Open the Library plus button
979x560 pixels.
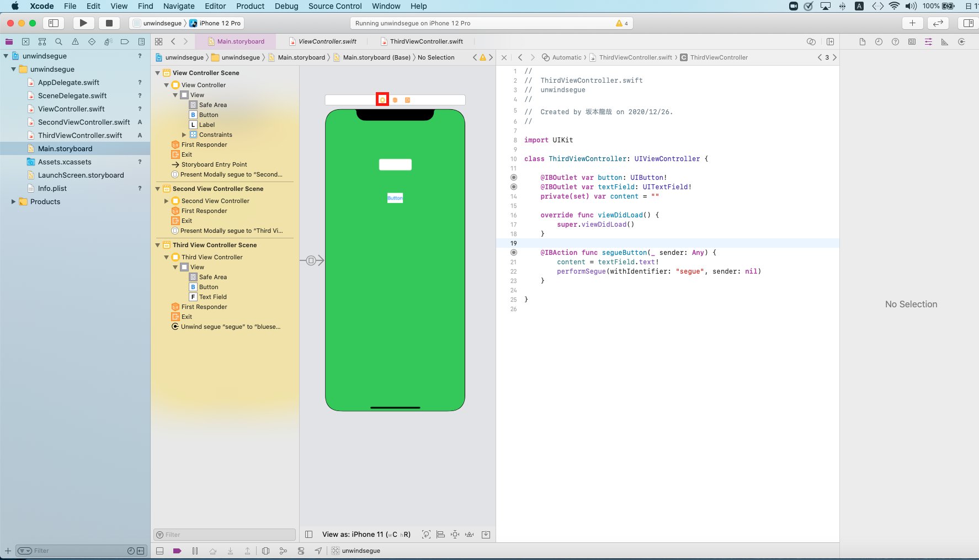912,23
